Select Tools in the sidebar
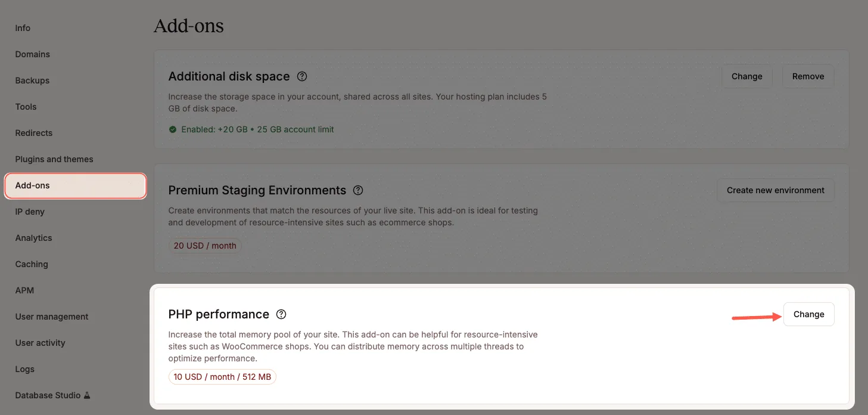 coord(26,107)
